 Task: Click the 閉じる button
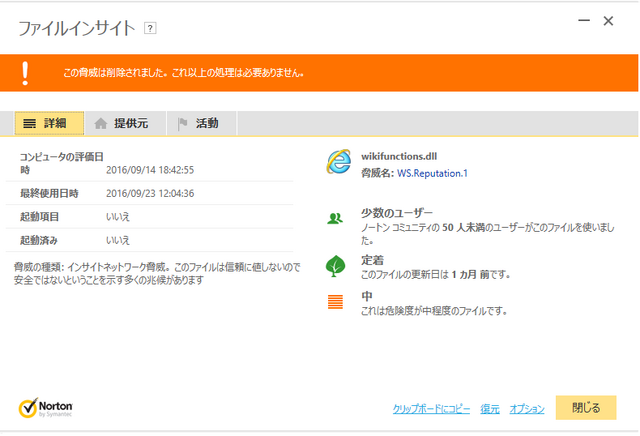coord(586,407)
